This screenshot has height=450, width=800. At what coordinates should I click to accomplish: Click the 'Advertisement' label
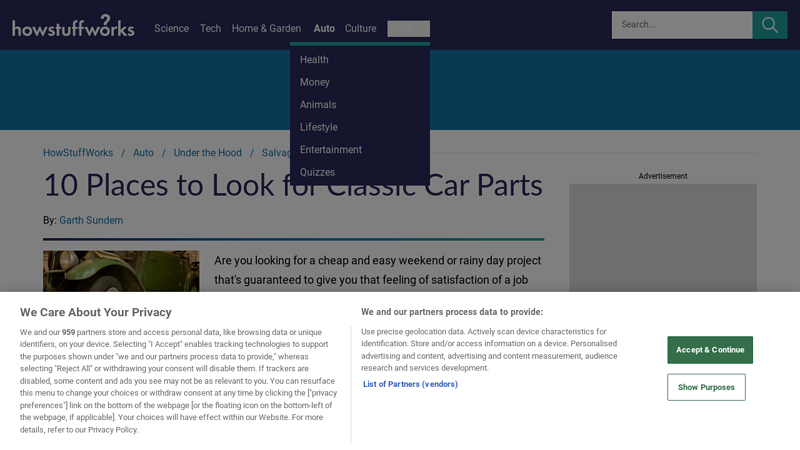[x=663, y=176]
